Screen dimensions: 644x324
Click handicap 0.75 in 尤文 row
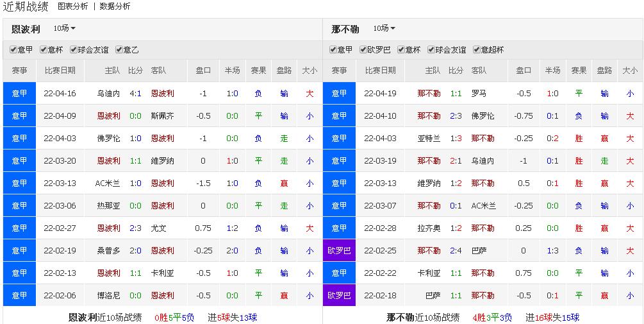pyautogui.click(x=203, y=228)
